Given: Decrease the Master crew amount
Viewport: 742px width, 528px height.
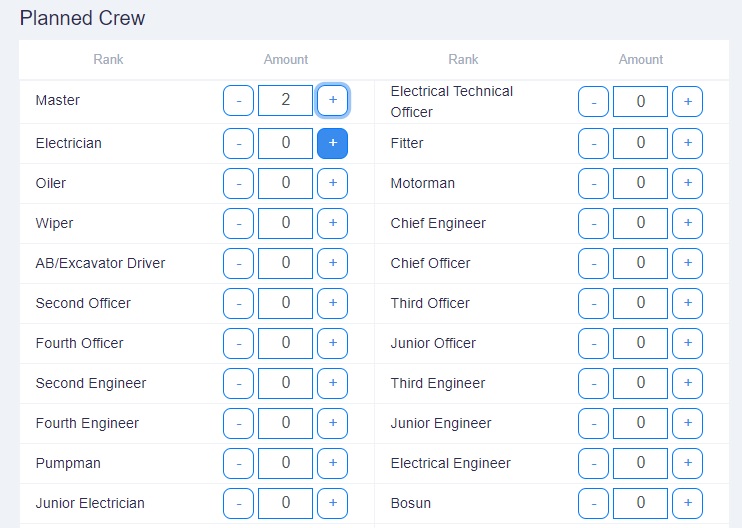Looking at the screenshot, I should (238, 101).
